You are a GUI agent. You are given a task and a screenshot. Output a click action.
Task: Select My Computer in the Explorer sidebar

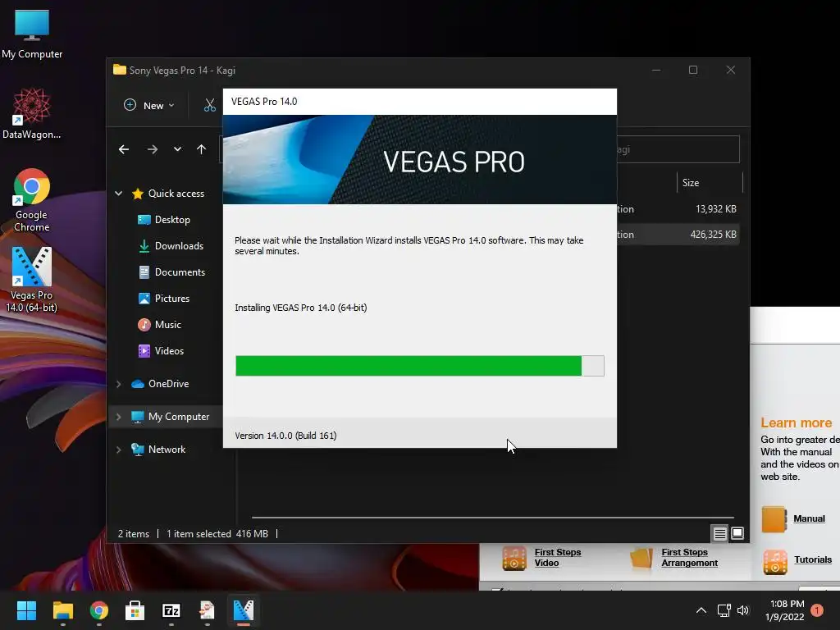[171, 417]
